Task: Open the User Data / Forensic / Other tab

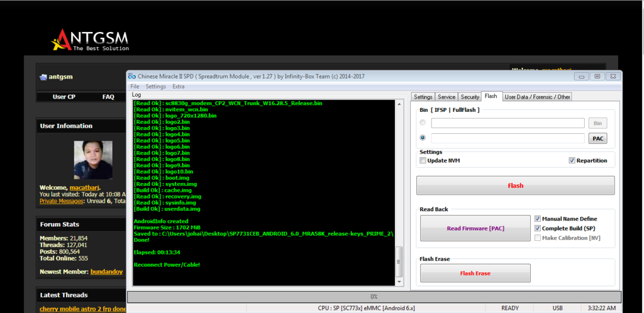Action: click(537, 97)
